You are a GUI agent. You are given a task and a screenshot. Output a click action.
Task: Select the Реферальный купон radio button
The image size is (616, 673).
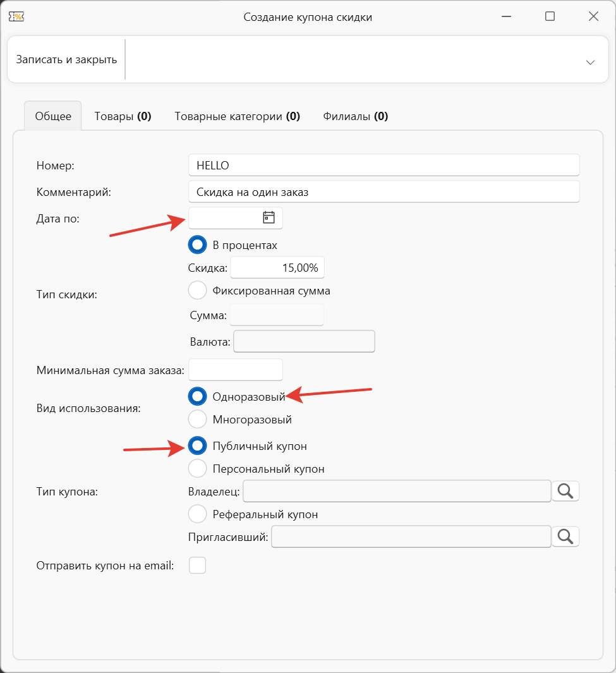[x=198, y=514]
